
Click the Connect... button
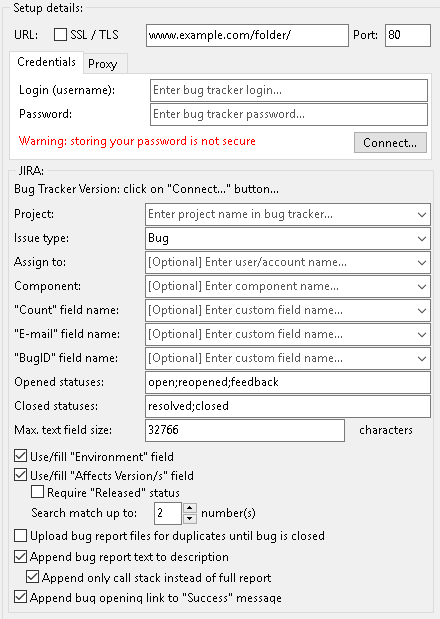[x=390, y=143]
